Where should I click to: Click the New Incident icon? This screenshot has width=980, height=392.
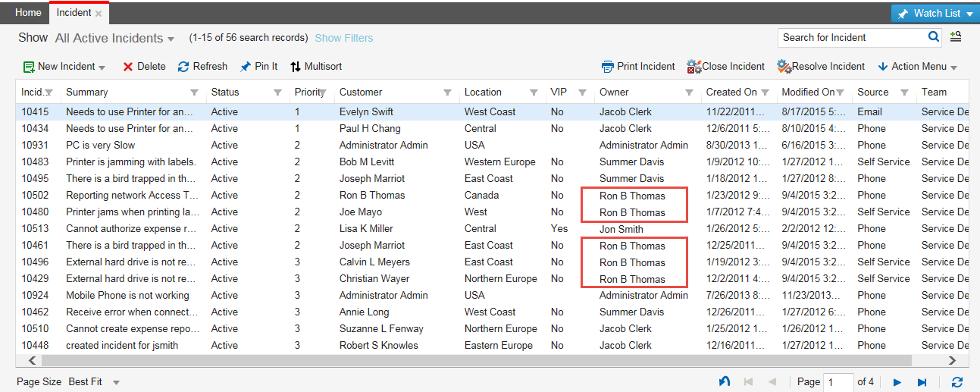pyautogui.click(x=29, y=67)
